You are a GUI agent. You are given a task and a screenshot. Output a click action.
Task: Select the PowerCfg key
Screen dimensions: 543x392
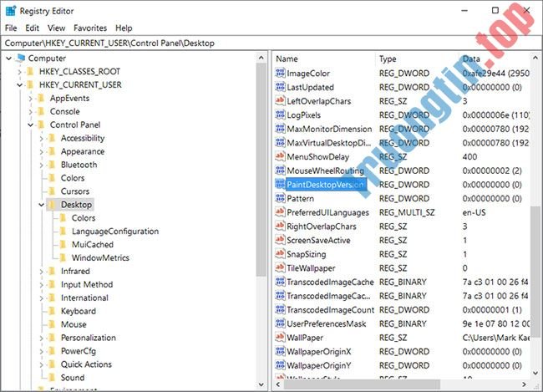[x=79, y=351]
